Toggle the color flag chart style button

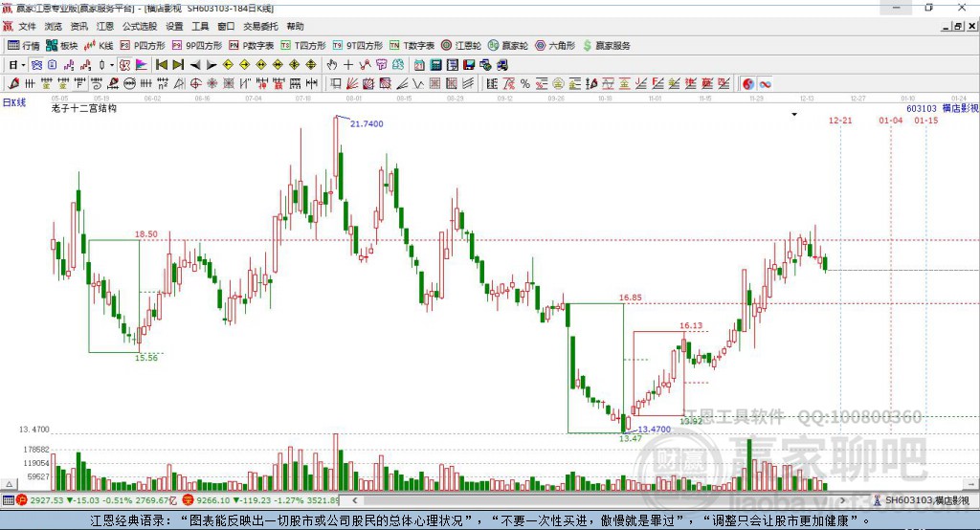coord(142,64)
